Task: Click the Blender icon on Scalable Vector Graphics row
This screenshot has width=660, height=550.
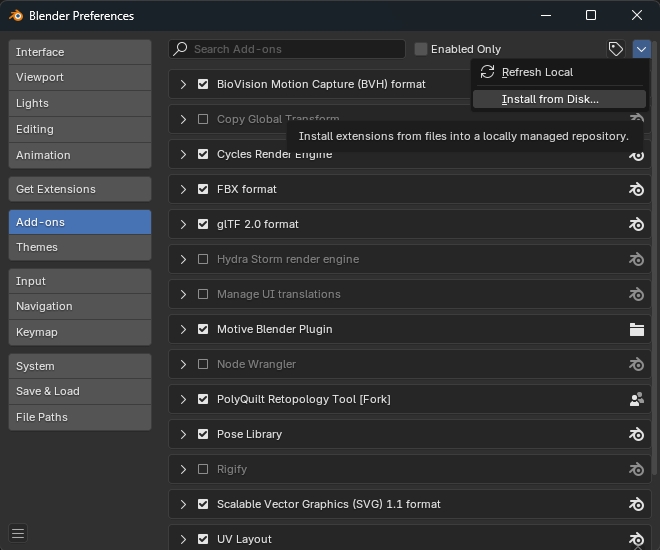Action: pyautogui.click(x=636, y=504)
